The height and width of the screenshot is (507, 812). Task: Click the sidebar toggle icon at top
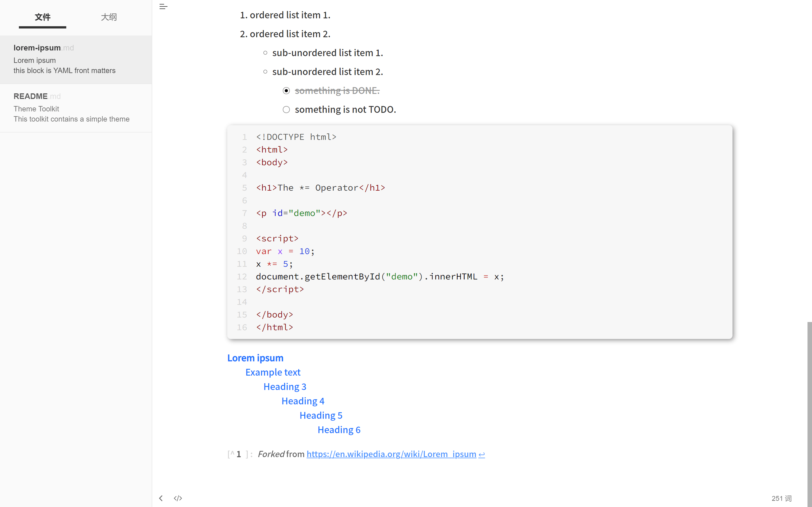pyautogui.click(x=163, y=6)
